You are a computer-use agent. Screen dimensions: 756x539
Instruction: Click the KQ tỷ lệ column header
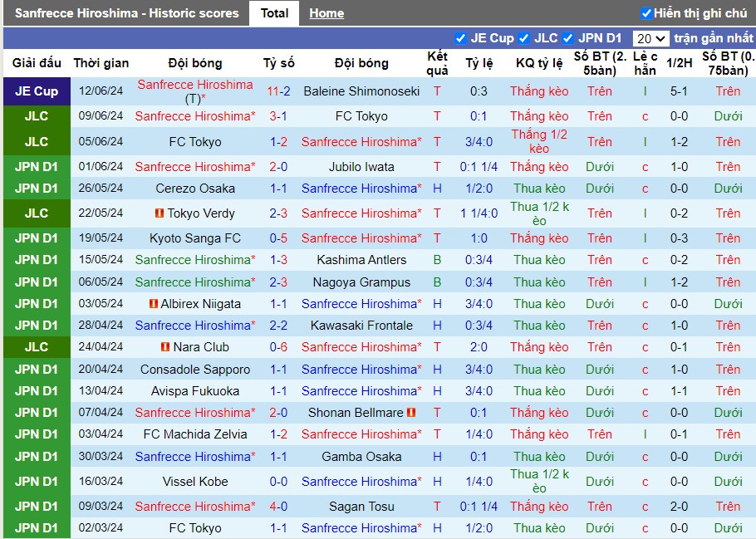539,62
